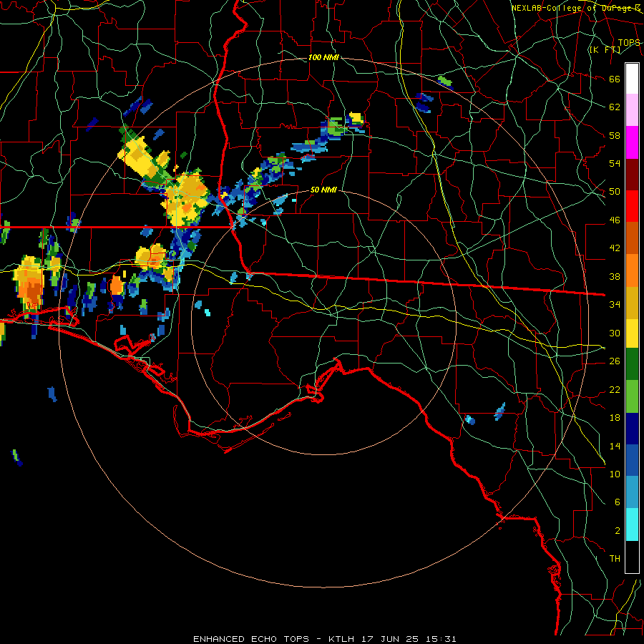Click the legend number 38
The image size is (644, 644).
(615, 276)
